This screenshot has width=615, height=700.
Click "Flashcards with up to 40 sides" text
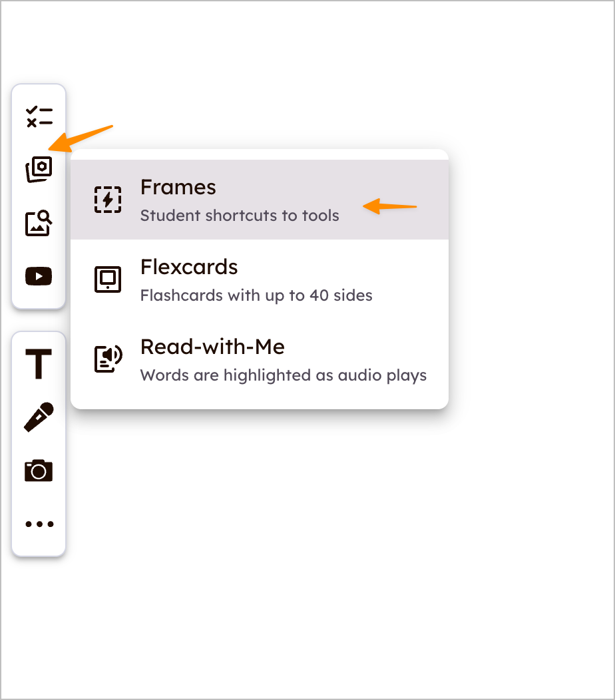coord(256,295)
